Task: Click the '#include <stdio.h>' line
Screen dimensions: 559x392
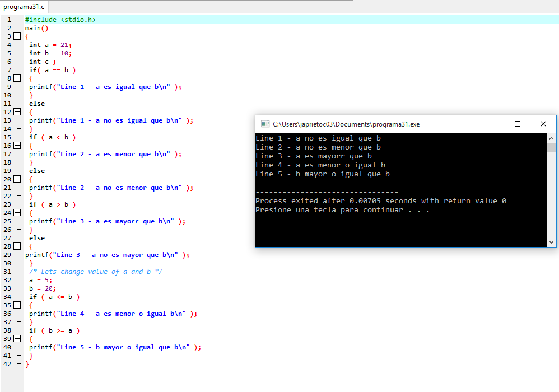Action: coord(60,20)
